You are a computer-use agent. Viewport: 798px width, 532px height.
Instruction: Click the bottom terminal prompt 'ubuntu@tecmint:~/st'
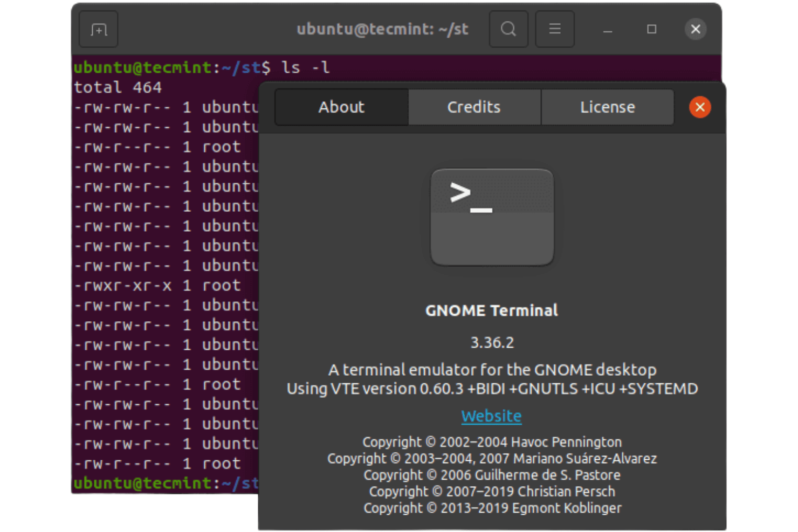pos(166,483)
